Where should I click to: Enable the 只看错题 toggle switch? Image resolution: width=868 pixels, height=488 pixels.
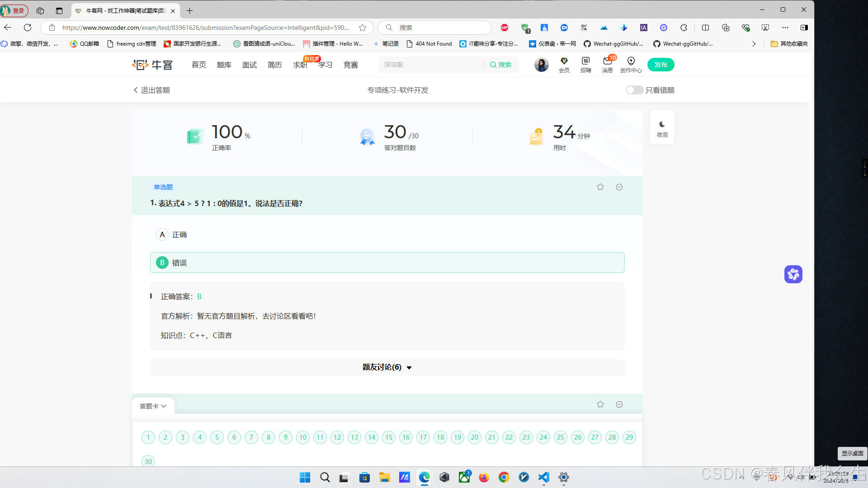pyautogui.click(x=634, y=90)
